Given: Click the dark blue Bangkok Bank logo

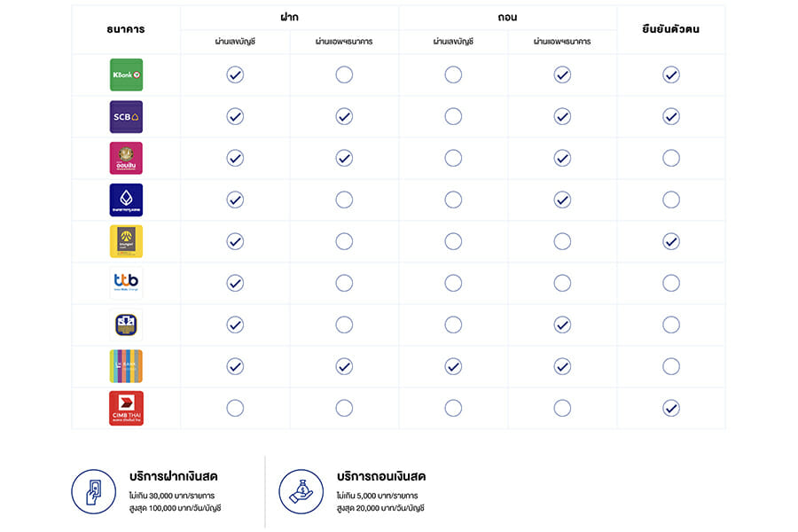Looking at the screenshot, I should point(126,199).
